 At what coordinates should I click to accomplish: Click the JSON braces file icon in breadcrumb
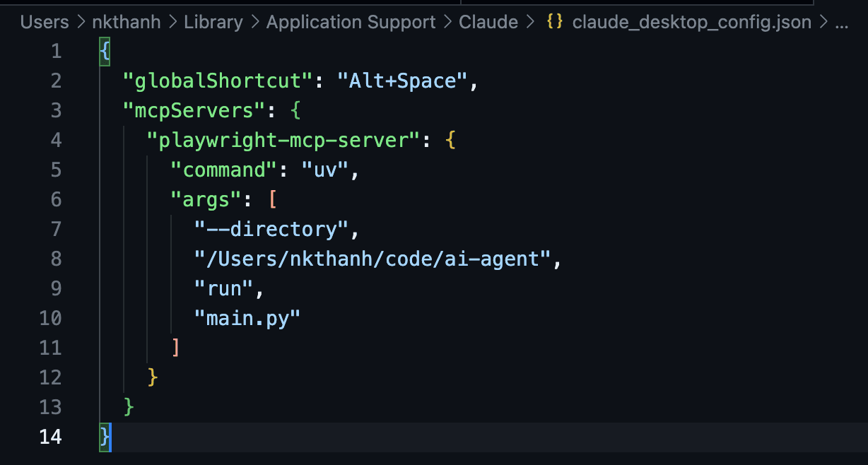[555, 22]
